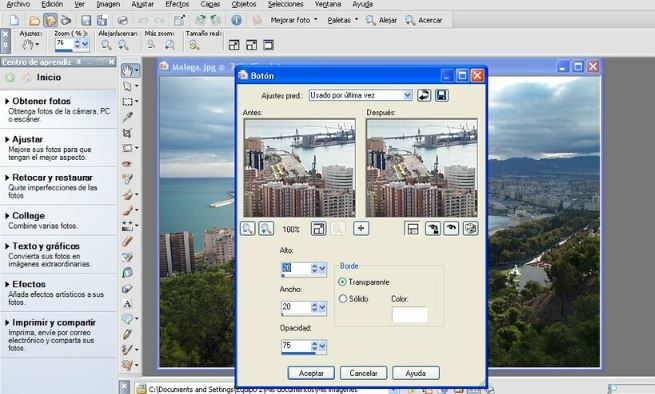Image resolution: width=655 pixels, height=394 pixels.
Task: Reset settings to default in Botón dialog
Action: pyautogui.click(x=424, y=95)
